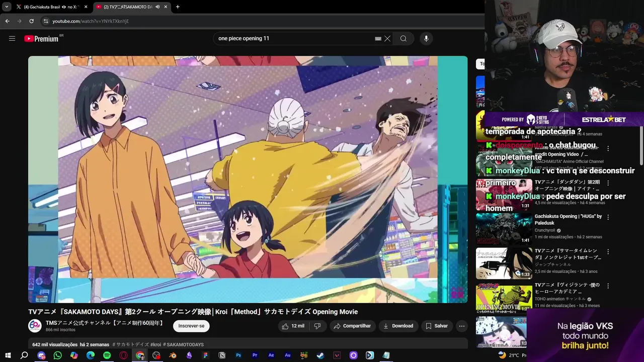Go forward in the browser
The height and width of the screenshot is (362, 644).
19,21
